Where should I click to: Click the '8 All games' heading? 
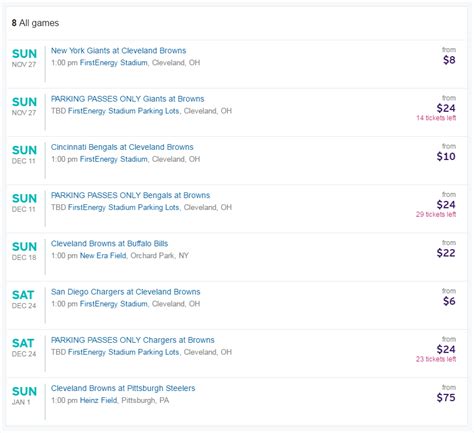(x=35, y=23)
